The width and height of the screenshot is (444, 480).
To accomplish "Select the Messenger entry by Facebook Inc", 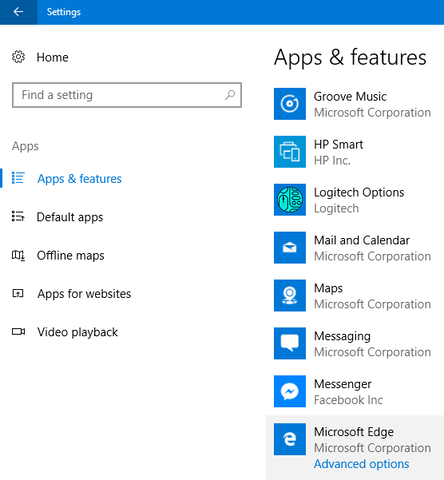I will click(355, 391).
